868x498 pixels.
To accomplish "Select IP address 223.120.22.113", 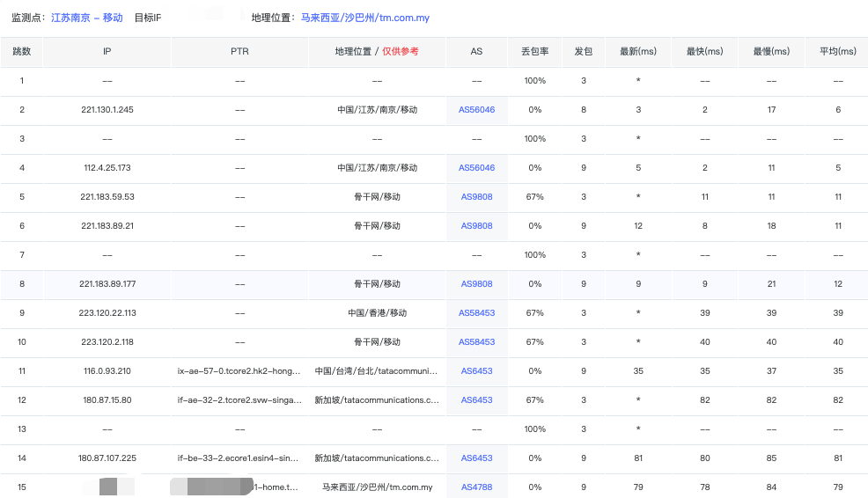I will pyautogui.click(x=107, y=312).
